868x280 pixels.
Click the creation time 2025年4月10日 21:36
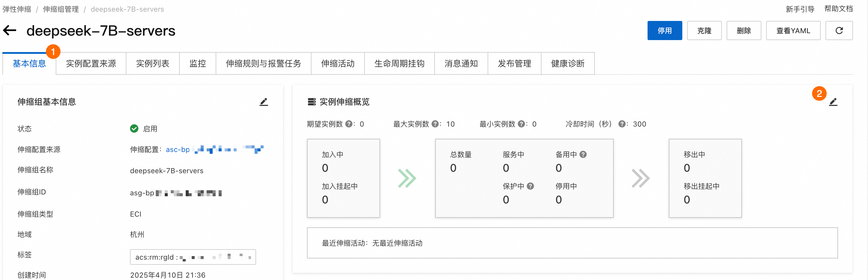point(167,275)
